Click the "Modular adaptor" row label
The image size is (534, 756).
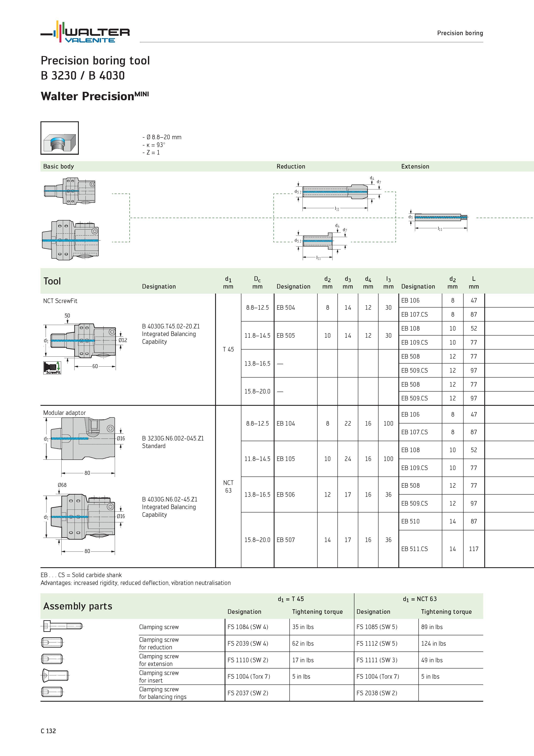64,413
